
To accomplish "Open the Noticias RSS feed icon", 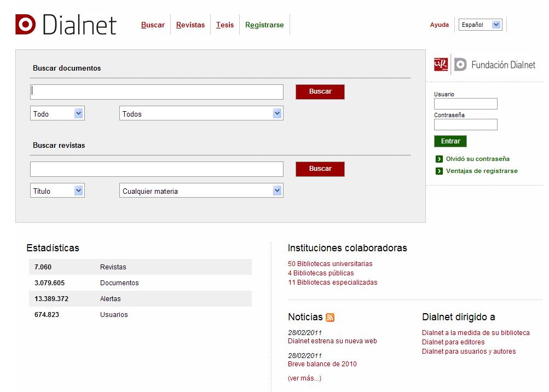I will [330, 318].
